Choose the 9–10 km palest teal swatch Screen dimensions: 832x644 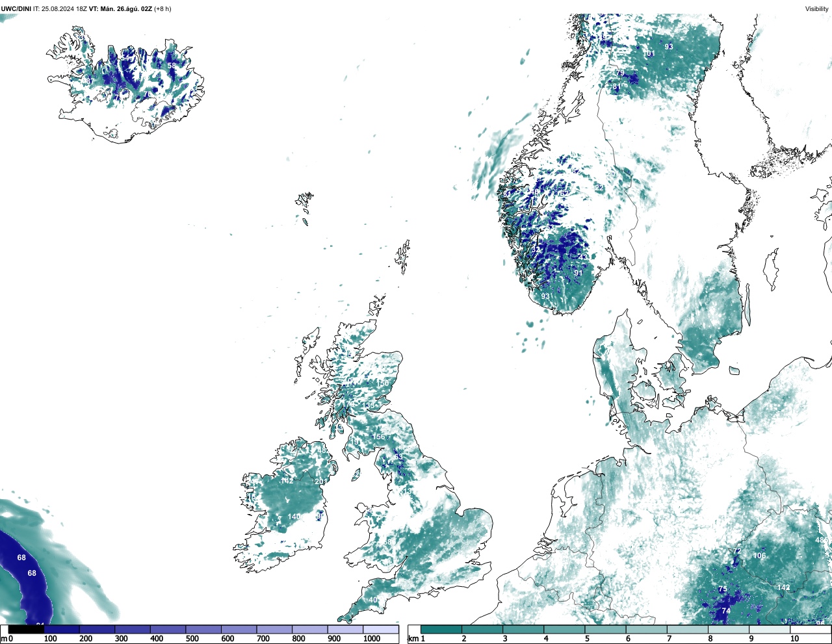(x=769, y=629)
